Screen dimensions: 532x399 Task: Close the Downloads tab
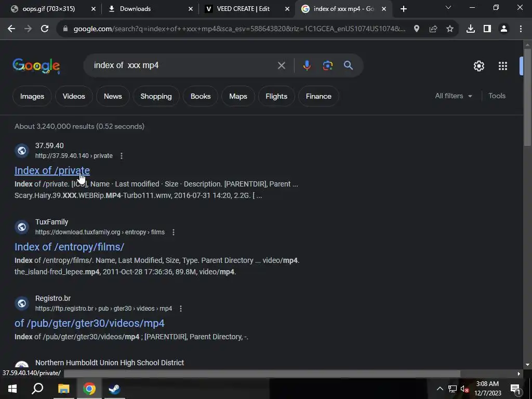click(x=191, y=9)
